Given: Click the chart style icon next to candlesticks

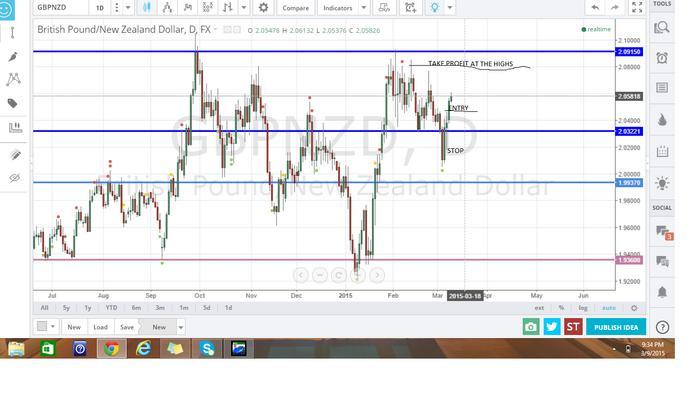Looking at the screenshot, I should tap(167, 7).
